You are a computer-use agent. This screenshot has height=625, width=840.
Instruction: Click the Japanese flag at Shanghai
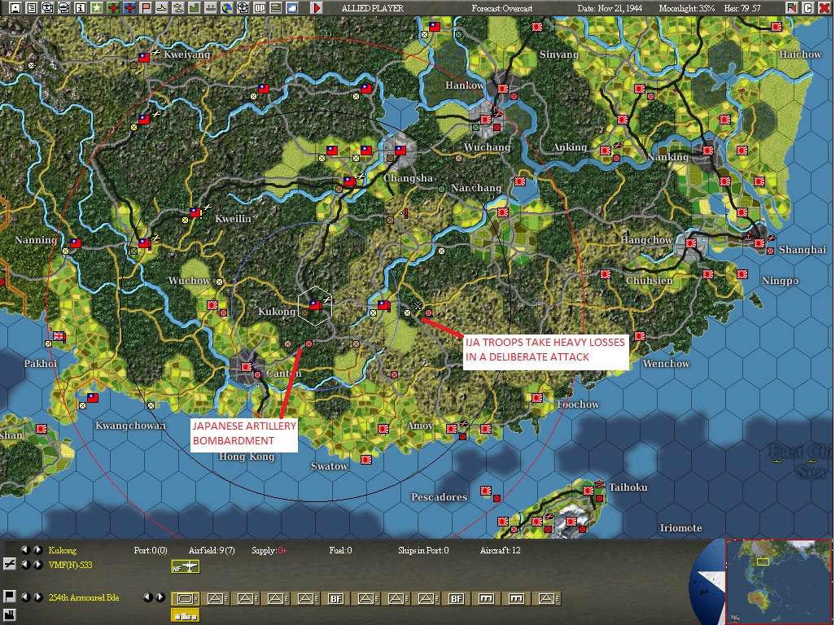point(759,243)
